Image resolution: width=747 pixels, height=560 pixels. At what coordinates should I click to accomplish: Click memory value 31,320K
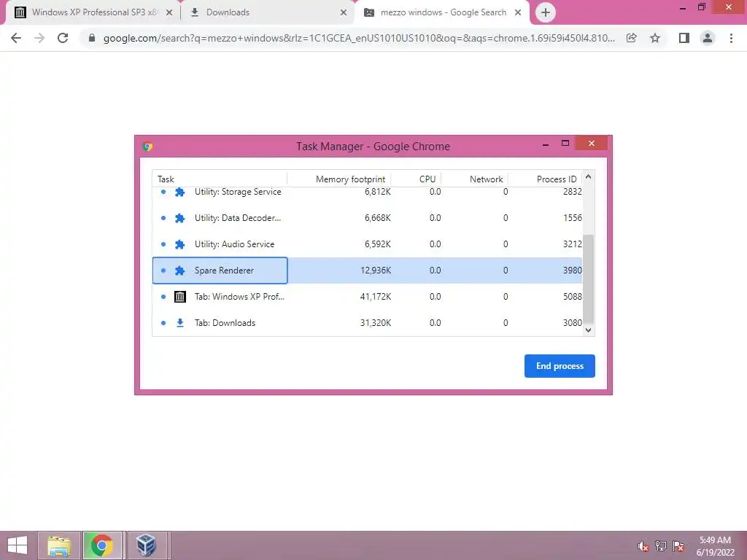[376, 323]
